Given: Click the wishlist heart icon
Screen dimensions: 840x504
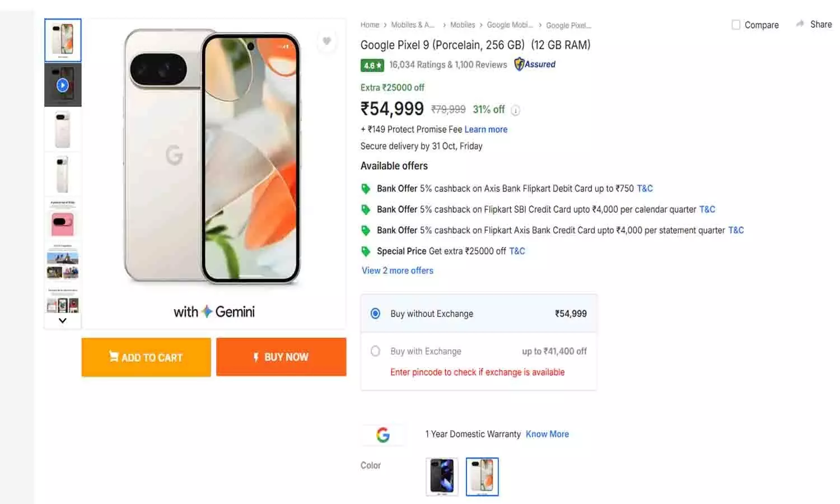Looking at the screenshot, I should coord(326,41).
